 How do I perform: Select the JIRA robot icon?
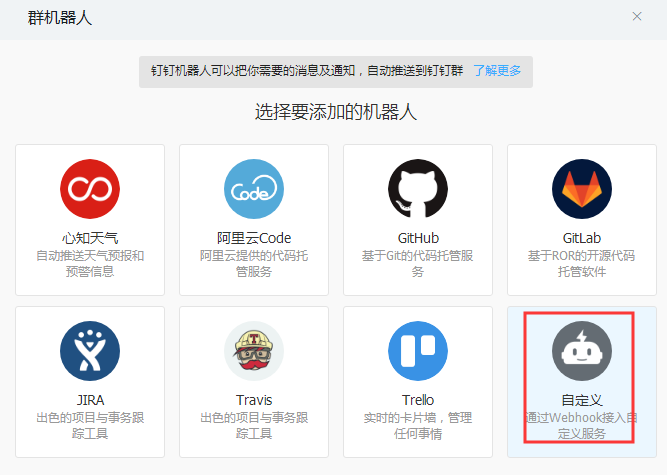point(90,351)
